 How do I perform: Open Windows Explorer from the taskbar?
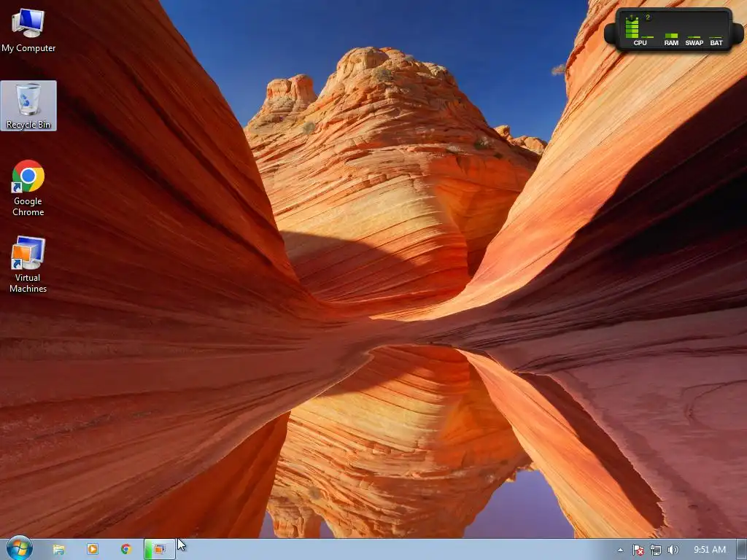[x=58, y=550]
